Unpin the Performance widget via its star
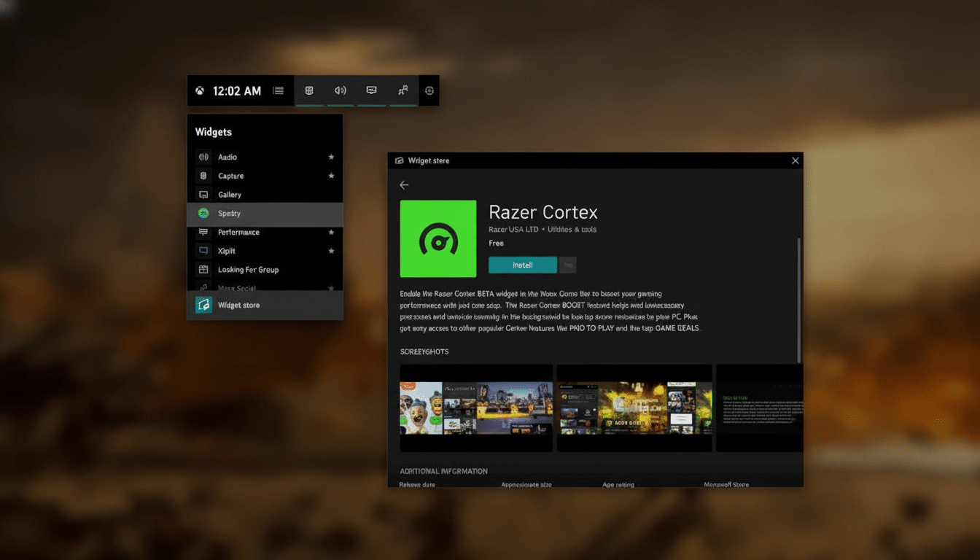Screen dimensions: 980x560 pos(330,232)
